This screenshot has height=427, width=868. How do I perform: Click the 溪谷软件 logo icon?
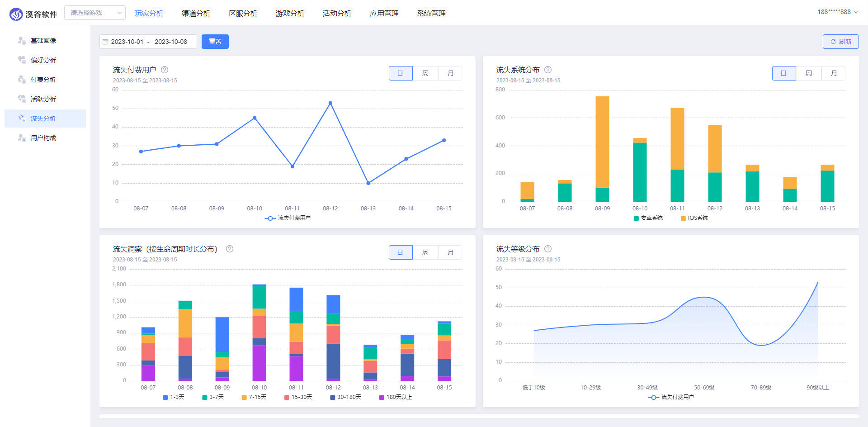pos(16,14)
